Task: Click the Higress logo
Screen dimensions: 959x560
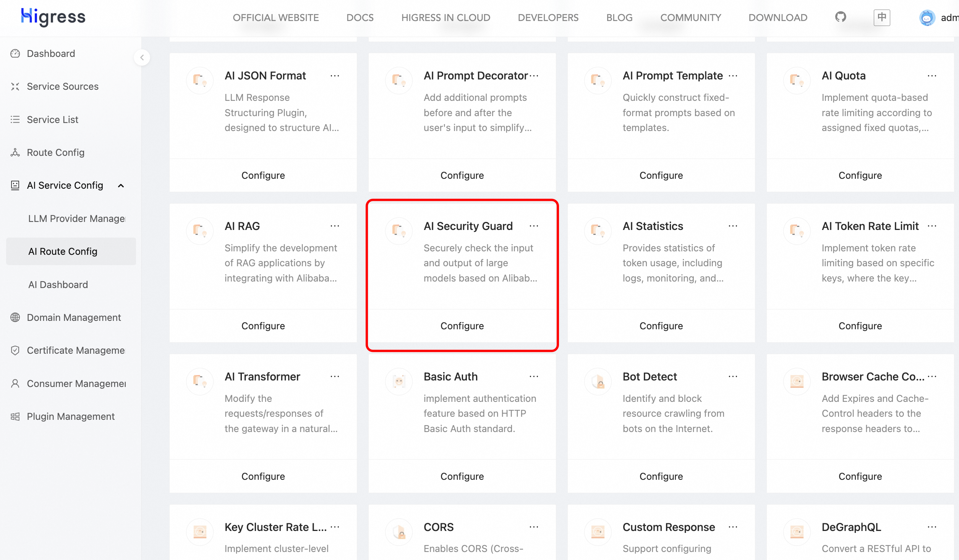Action: coord(53,17)
